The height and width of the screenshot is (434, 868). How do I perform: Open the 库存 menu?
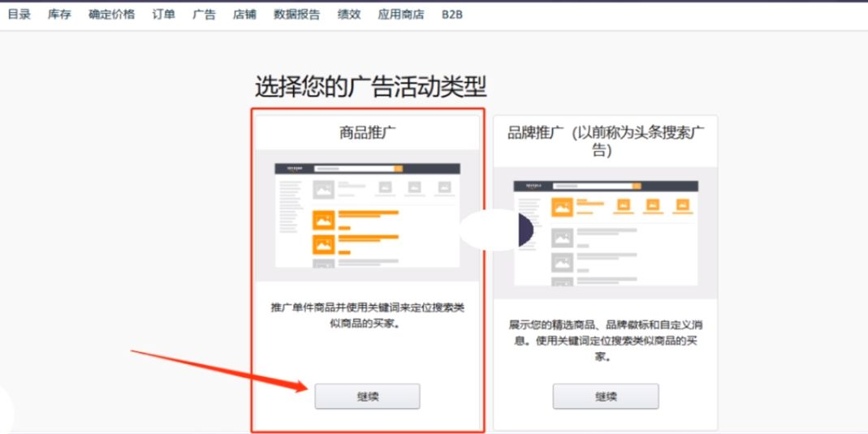[x=59, y=15]
